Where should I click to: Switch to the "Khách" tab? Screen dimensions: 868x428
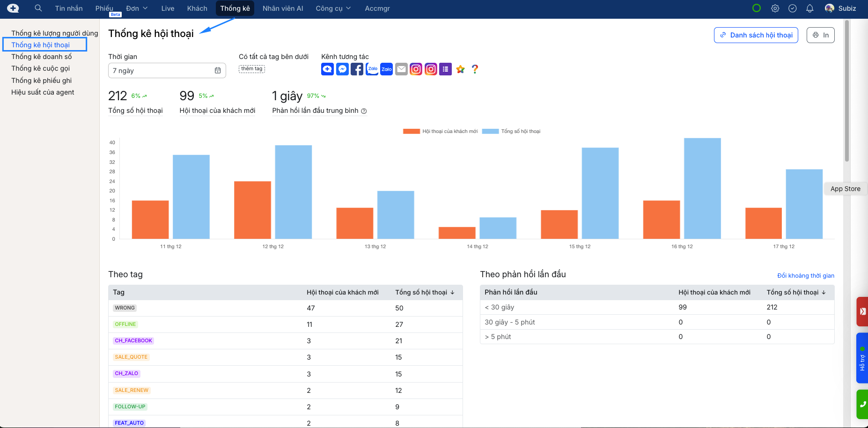tap(197, 8)
